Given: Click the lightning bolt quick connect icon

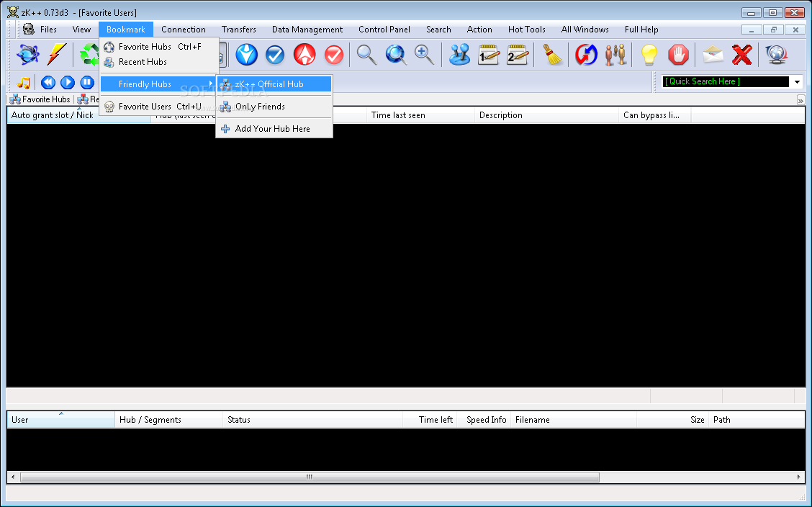Looking at the screenshot, I should [56, 55].
